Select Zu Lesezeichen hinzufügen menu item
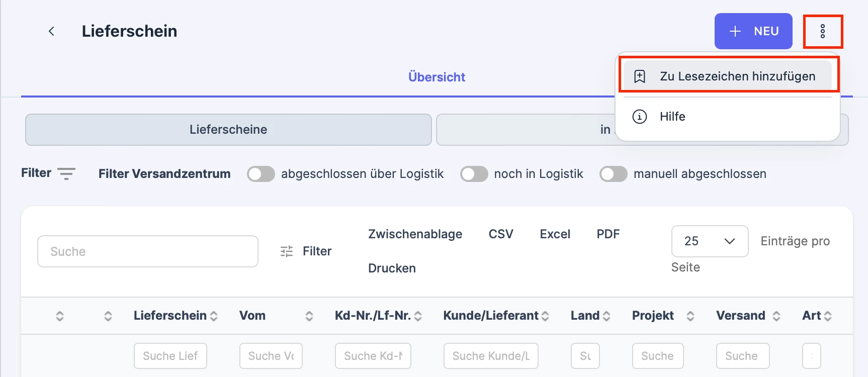This screenshot has width=868, height=377. point(727,76)
